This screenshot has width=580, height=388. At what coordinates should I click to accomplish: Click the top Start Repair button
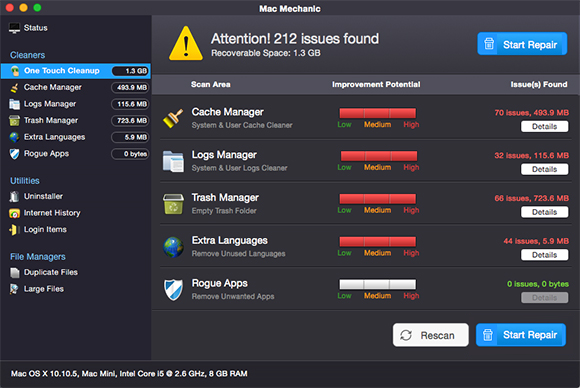pyautogui.click(x=522, y=44)
